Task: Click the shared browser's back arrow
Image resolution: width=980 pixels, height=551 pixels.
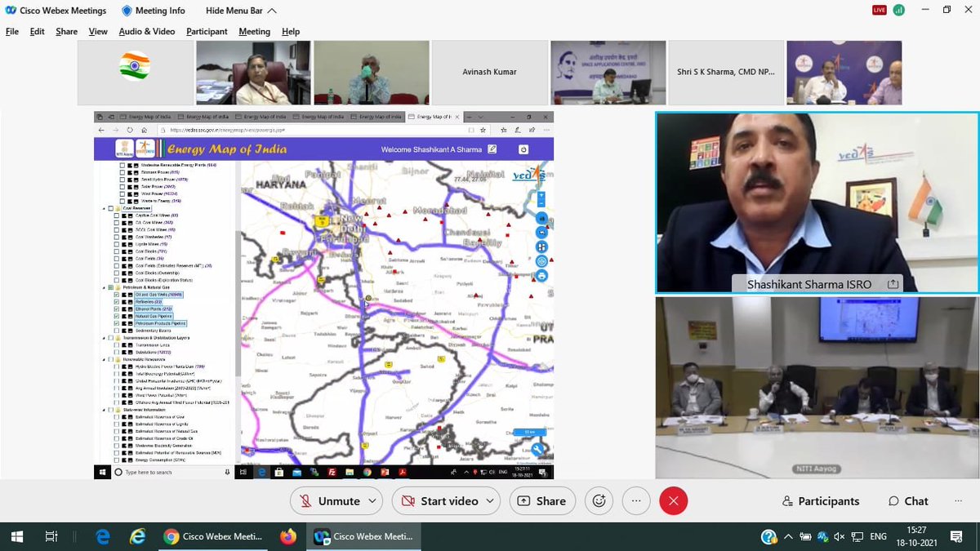Action: [101, 130]
